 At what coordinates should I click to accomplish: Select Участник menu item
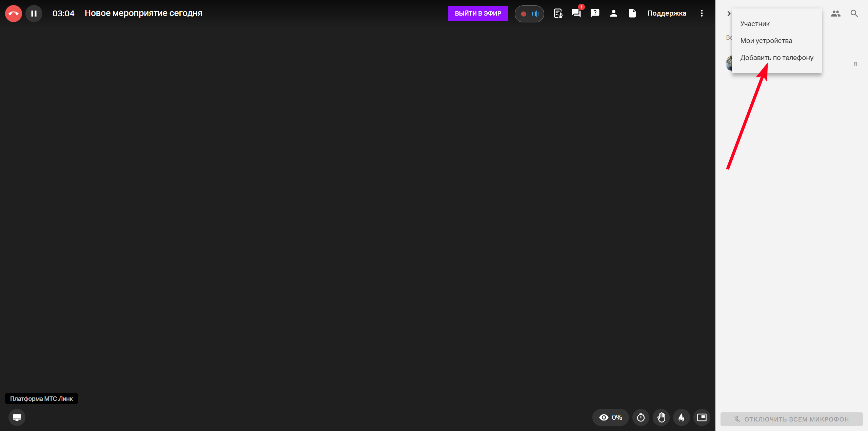(755, 24)
